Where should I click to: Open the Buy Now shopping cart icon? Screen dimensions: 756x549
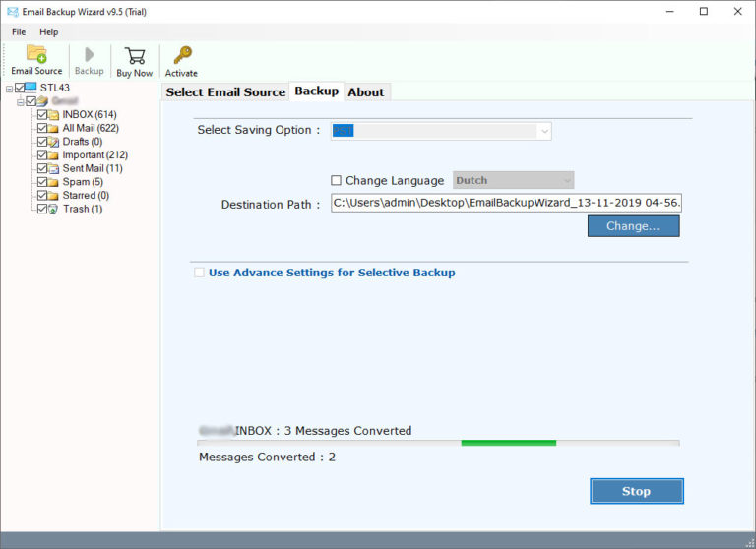135,55
